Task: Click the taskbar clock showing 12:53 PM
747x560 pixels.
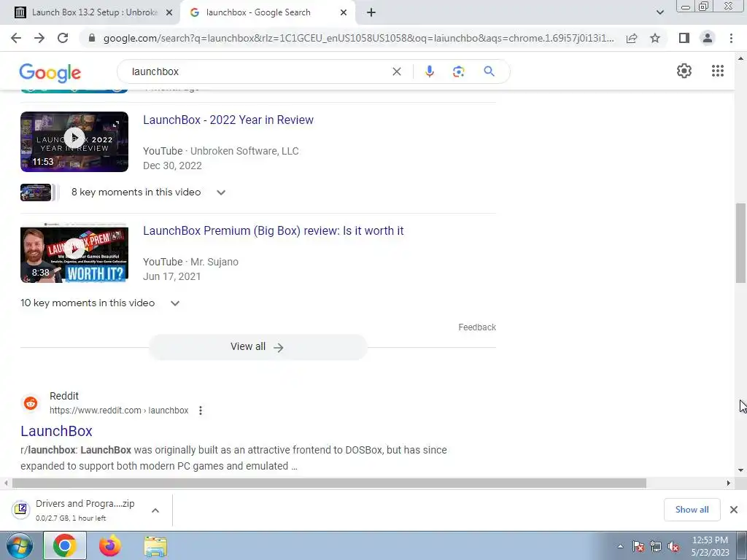Action: click(x=710, y=546)
